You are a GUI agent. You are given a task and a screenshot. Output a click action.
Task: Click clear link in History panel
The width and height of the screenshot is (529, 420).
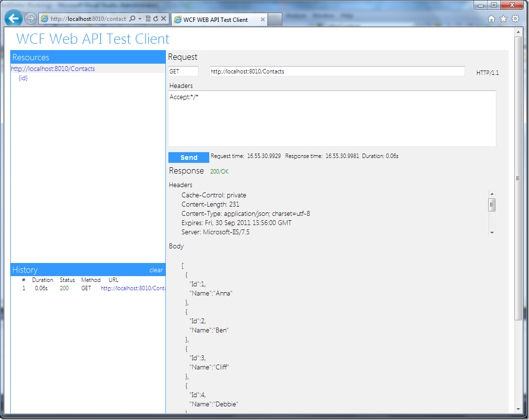pos(156,270)
